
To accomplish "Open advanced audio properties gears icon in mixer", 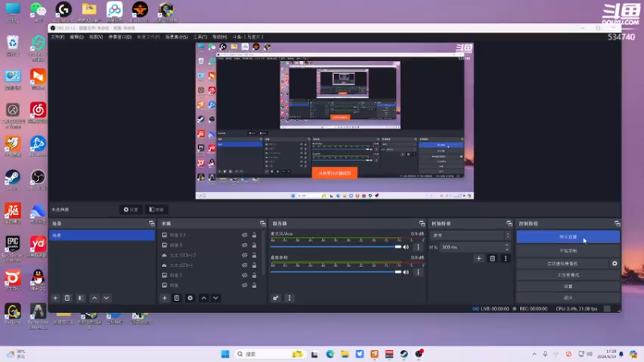I will click(x=275, y=298).
